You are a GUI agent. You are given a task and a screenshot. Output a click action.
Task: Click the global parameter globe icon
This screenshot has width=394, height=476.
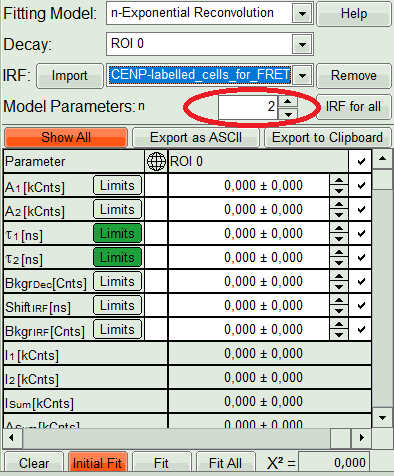point(156,161)
